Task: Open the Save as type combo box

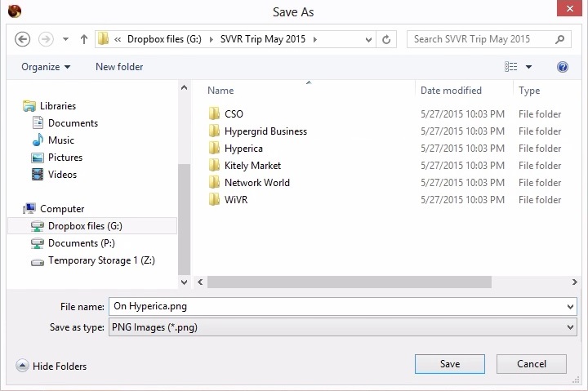Action: pos(343,327)
